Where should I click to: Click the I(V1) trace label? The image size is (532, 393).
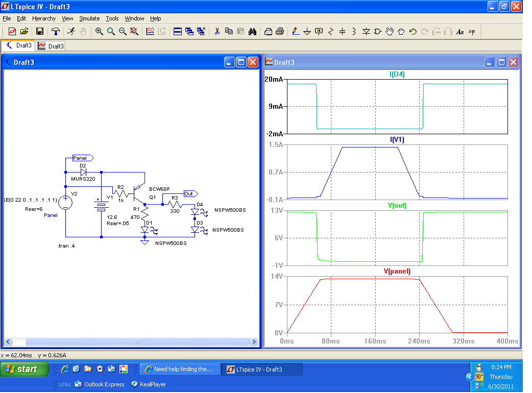[x=397, y=139]
